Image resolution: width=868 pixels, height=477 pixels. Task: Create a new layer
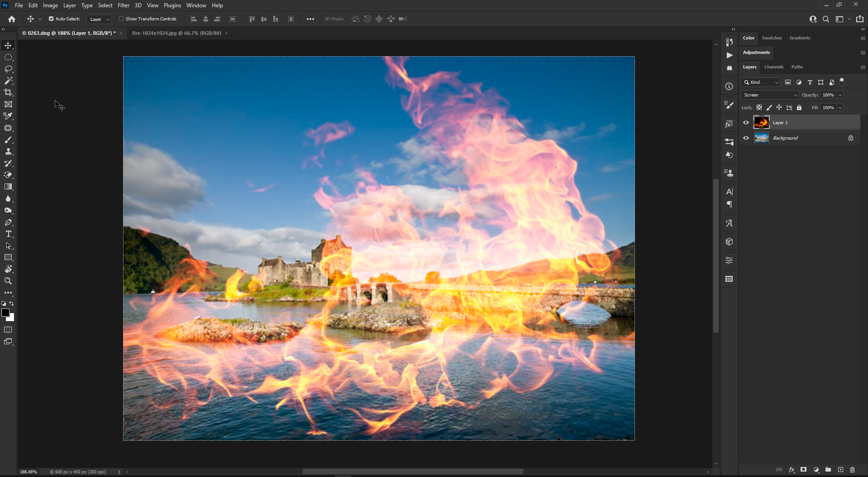(x=840, y=470)
